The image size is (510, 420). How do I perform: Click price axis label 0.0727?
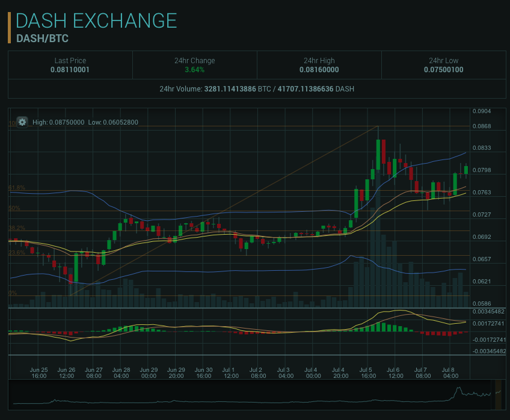point(482,215)
